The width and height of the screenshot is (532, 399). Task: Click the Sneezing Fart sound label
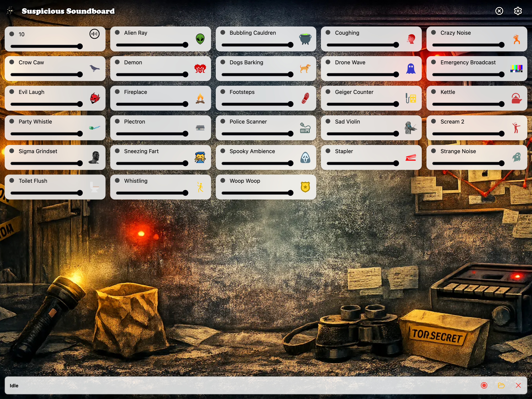coord(141,151)
